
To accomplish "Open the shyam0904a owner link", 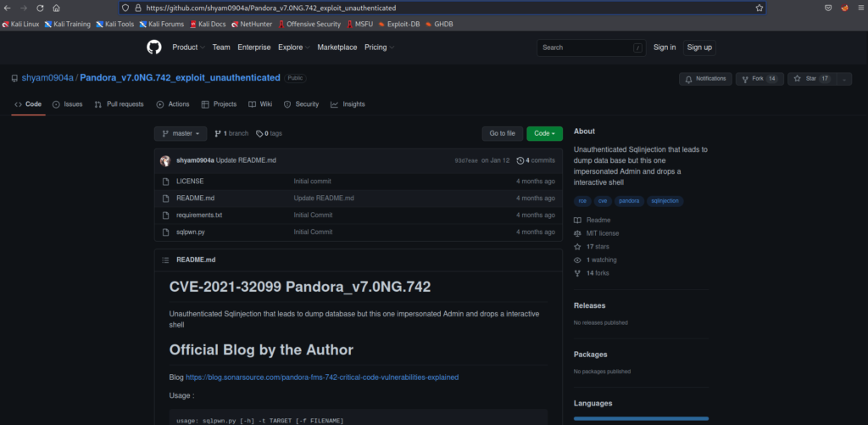I will 47,78.
